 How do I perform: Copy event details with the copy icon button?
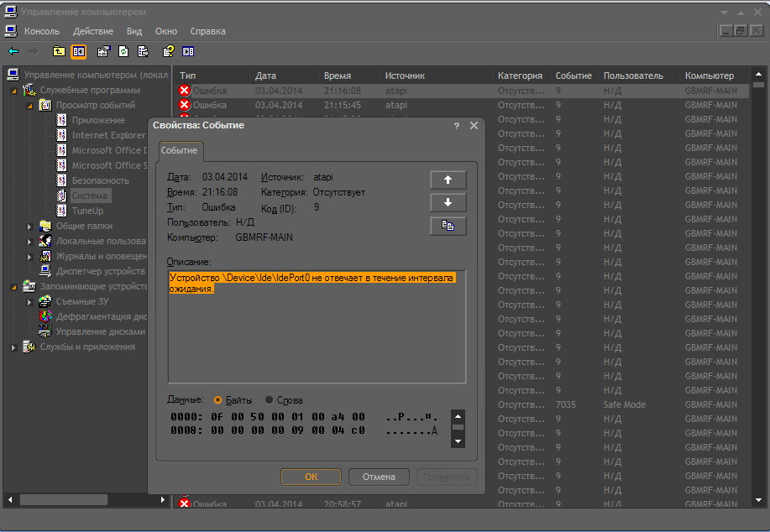pyautogui.click(x=448, y=226)
